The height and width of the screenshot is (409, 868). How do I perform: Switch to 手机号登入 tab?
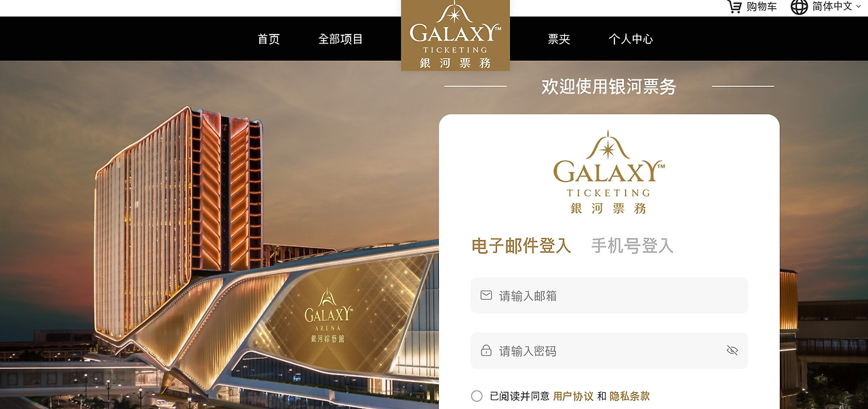[633, 246]
